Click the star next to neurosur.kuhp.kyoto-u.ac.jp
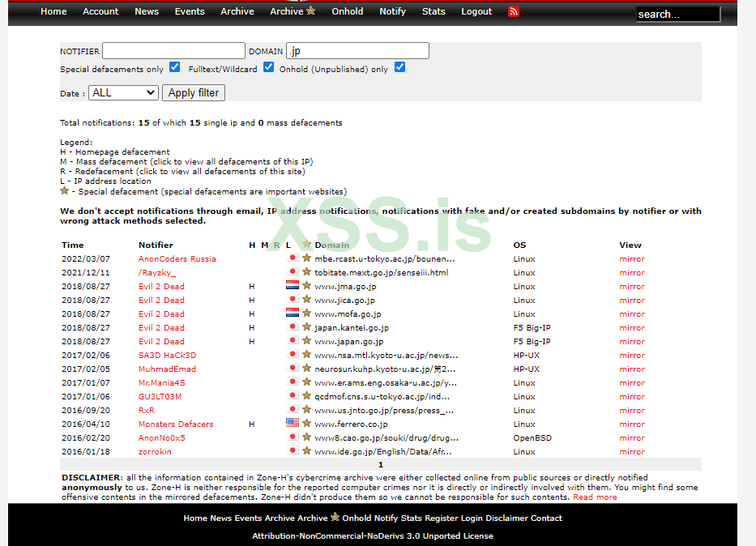 coord(306,368)
